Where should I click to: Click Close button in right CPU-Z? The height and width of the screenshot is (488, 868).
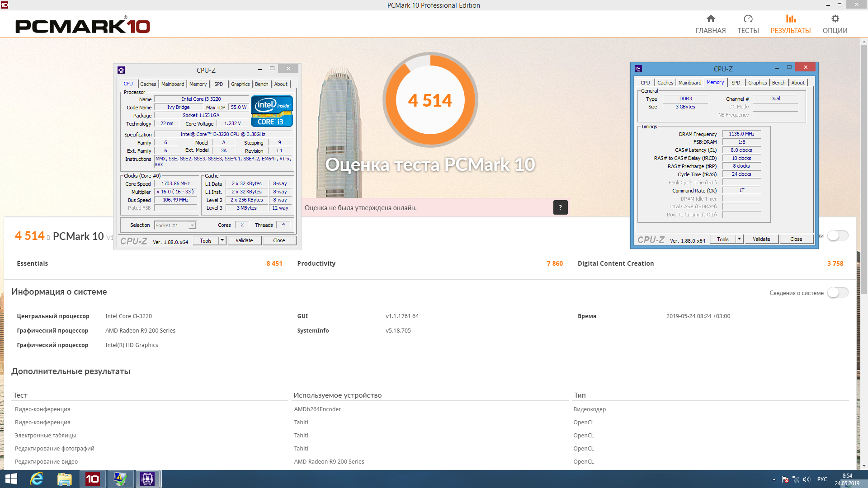796,239
